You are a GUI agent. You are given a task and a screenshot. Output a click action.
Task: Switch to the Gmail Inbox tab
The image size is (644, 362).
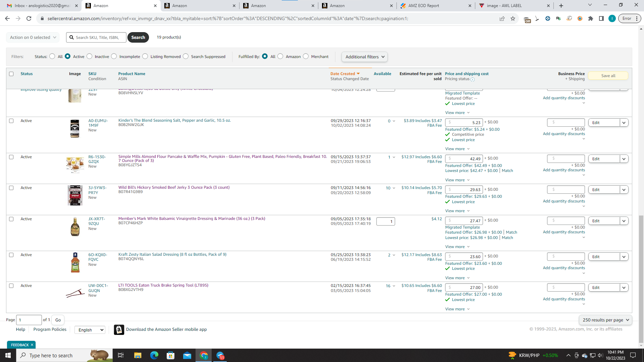pos(42,6)
